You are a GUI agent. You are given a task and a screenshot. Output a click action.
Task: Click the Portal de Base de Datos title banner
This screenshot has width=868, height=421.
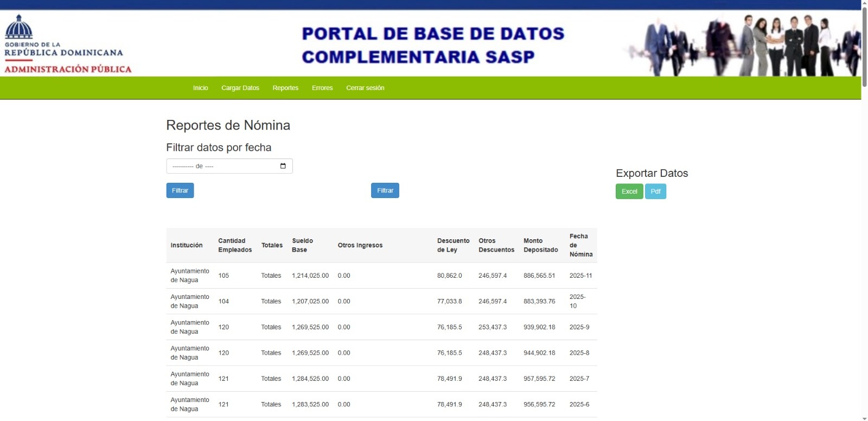(433, 44)
